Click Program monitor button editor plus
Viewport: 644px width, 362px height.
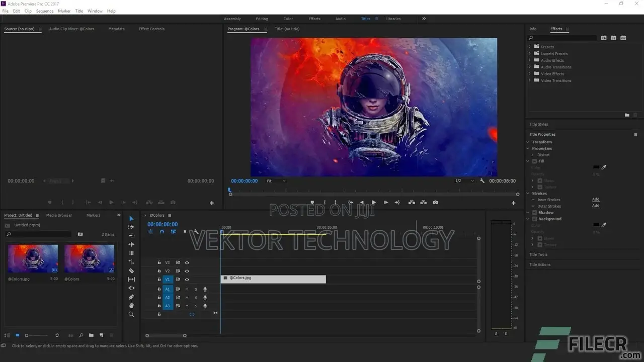click(x=513, y=203)
